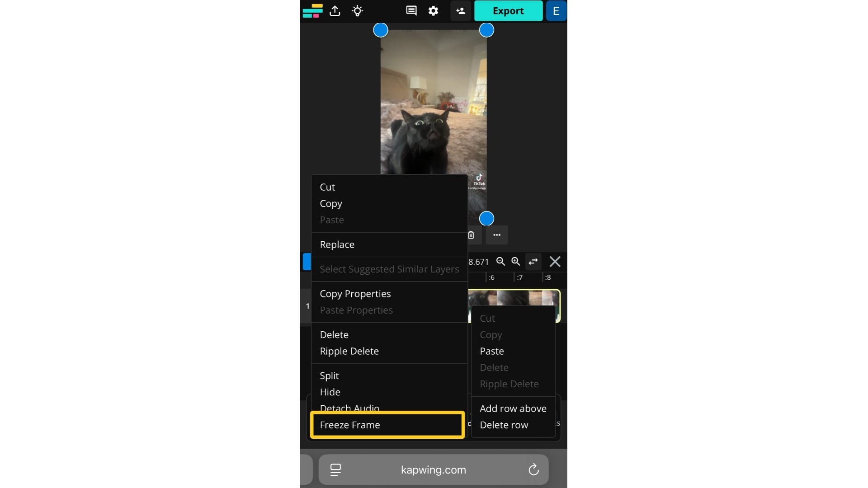View smart suggestions via the lightbulb icon
Image resolution: width=868 pixels, height=488 pixels.
coord(358,11)
